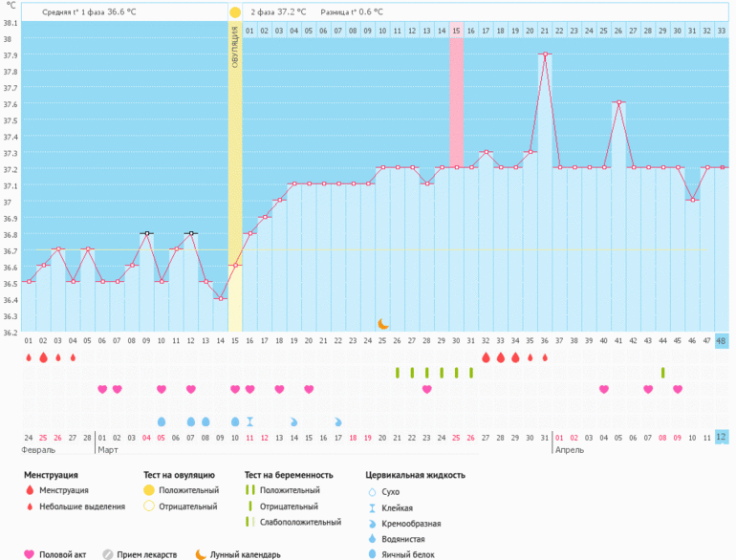This screenshot has height=560, width=736.
Task: Click the Лунный календарь legend label
Action: tap(246, 554)
